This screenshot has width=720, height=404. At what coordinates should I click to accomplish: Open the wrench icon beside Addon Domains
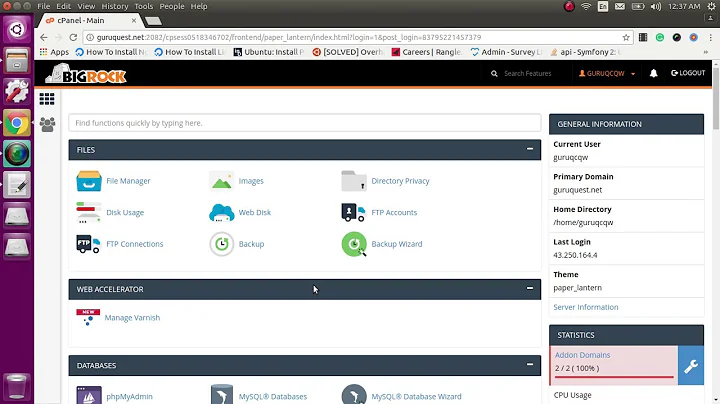point(691,366)
